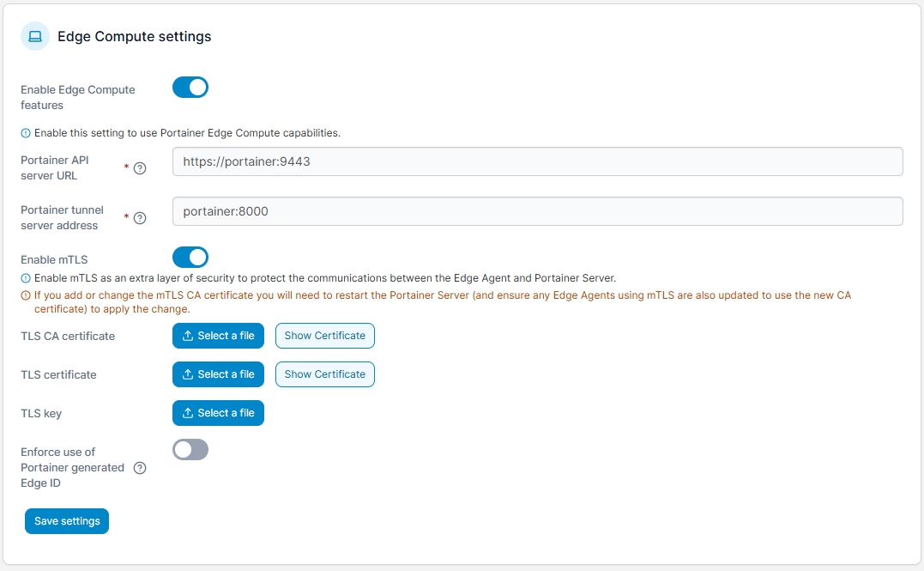Click into the Portainer tunnel server address field
924x571 pixels.
pos(537,211)
